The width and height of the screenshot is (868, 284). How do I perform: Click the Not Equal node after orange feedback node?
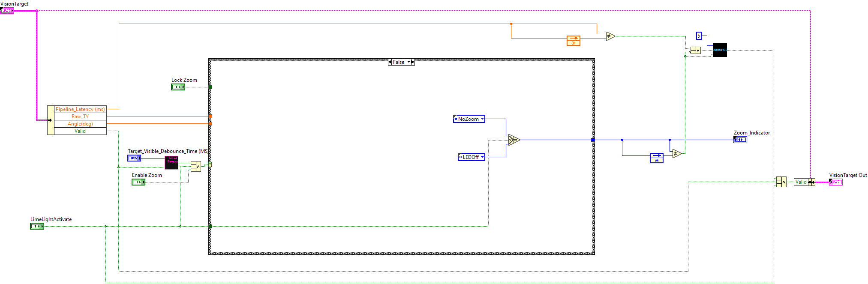pos(610,36)
